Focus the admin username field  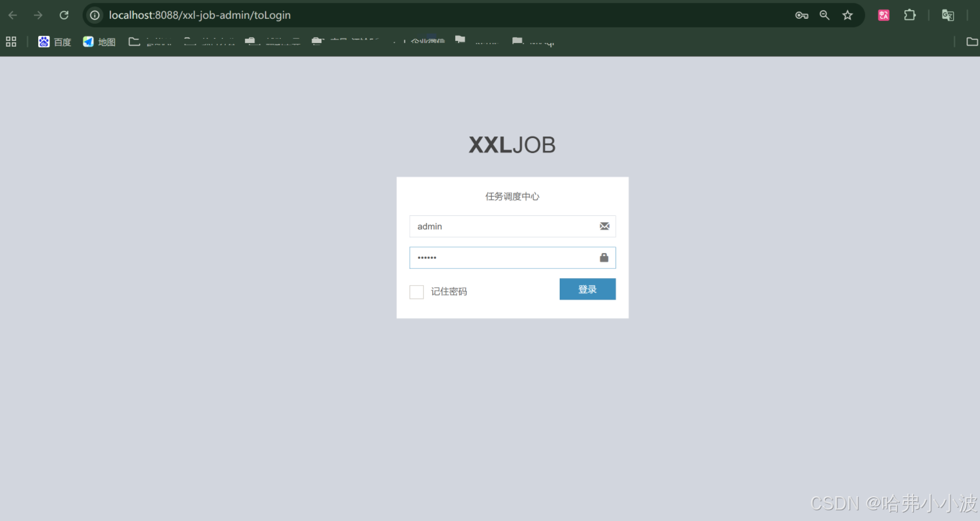[x=512, y=226]
